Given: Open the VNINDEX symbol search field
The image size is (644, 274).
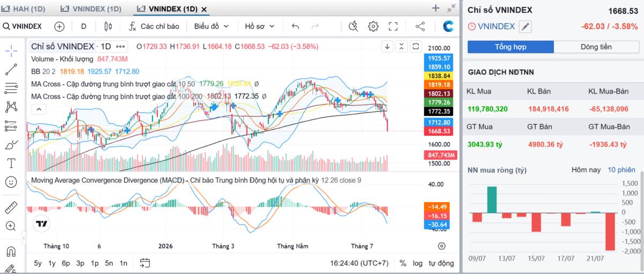Looking at the screenshot, I should point(23,26).
